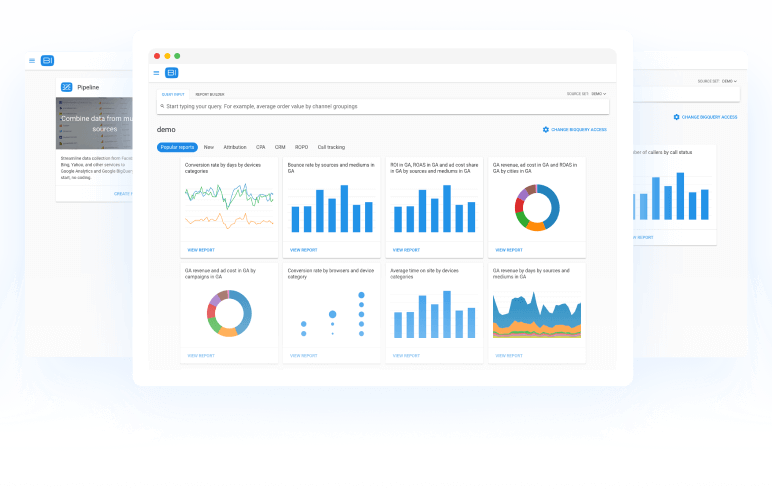View report for GA revenue by days by sources

click(509, 356)
